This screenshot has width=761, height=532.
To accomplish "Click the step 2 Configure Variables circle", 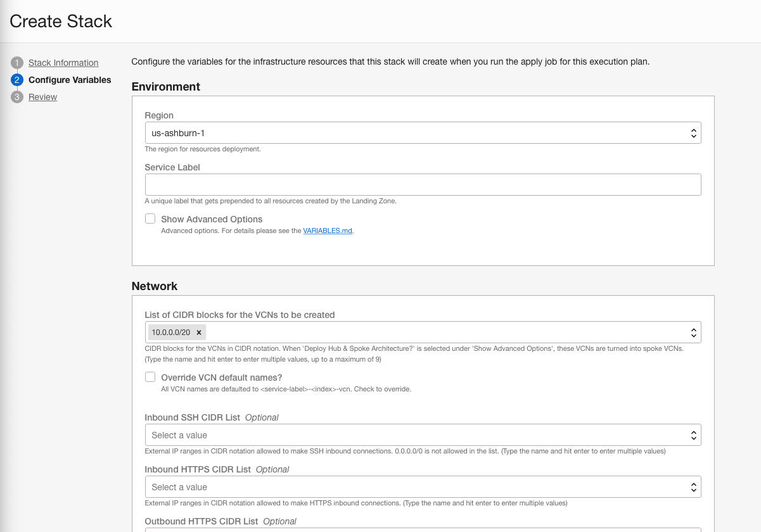I will pyautogui.click(x=18, y=80).
